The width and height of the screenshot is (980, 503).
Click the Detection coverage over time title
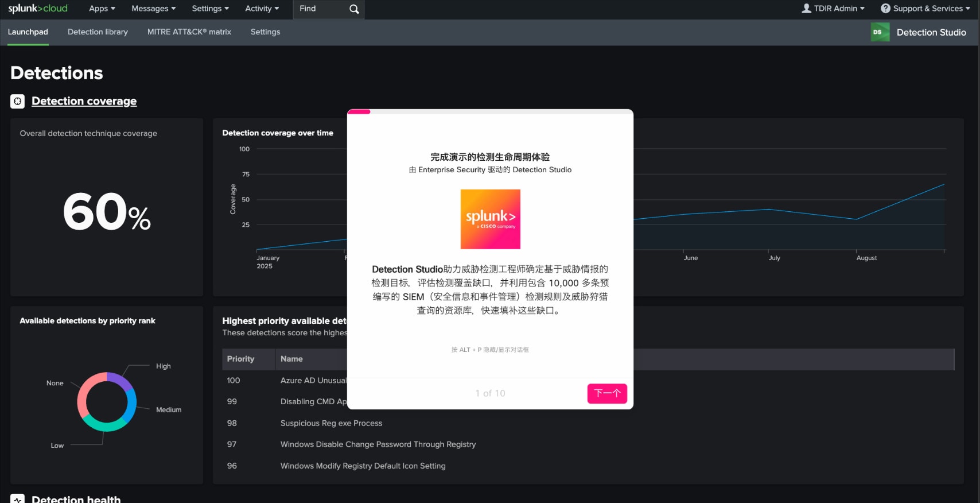278,133
